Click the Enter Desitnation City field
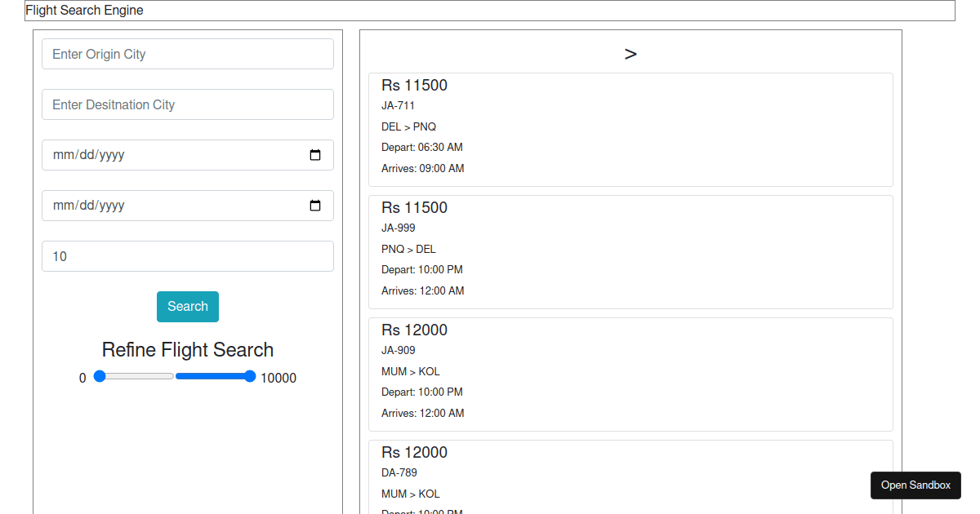The width and height of the screenshot is (980, 514). coord(187,104)
